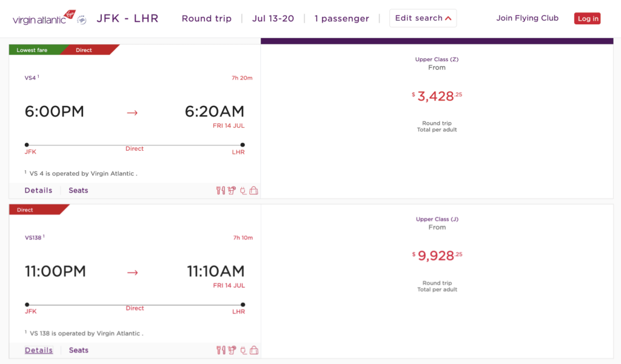
Task: Select the Upper Class (Z) $3,428 fare
Action: (437, 96)
